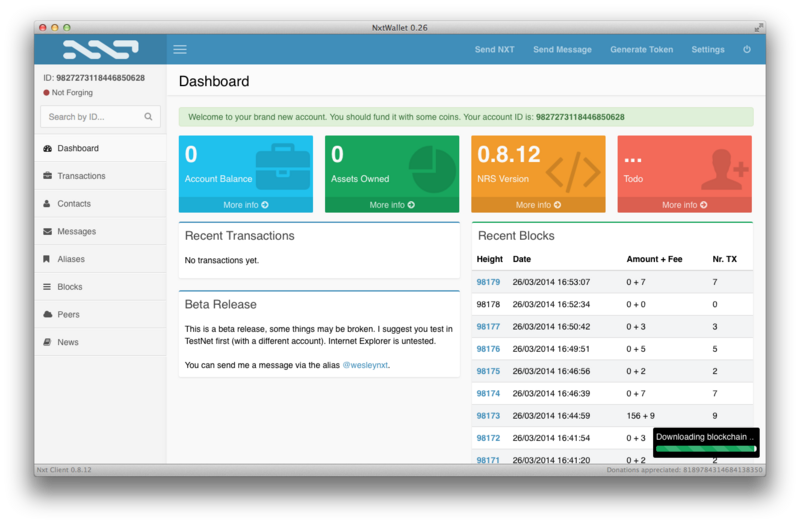Click the briefcase Account Balance icon
This screenshot has height=524, width=800.
(x=282, y=166)
